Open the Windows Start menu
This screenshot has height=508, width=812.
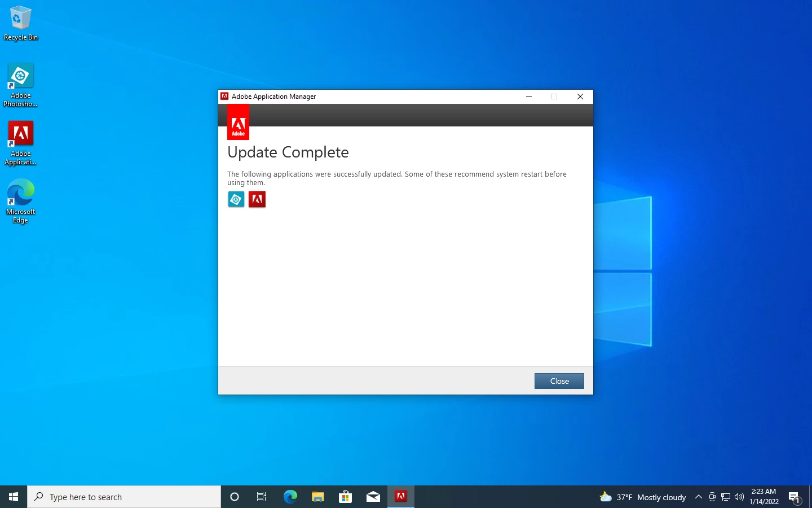(x=14, y=497)
